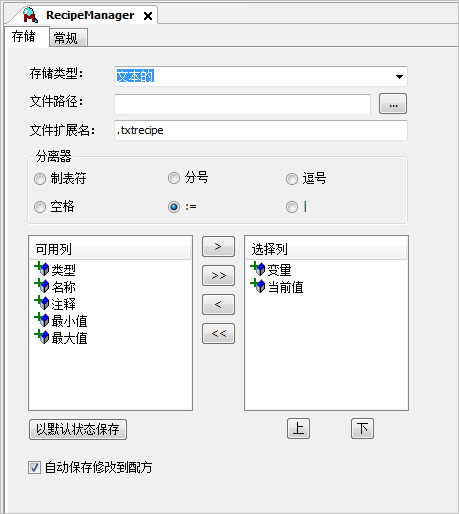Switch to the 常规 tab

[x=66, y=38]
